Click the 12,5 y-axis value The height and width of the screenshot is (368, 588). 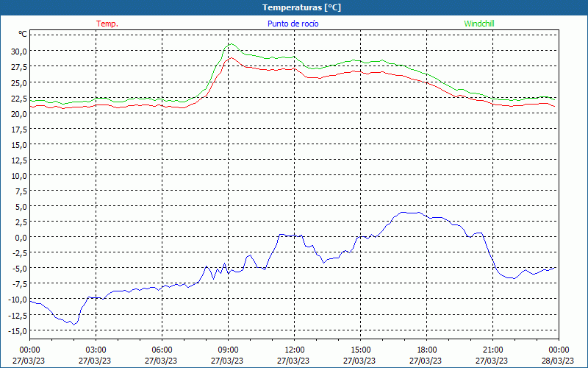(18, 160)
